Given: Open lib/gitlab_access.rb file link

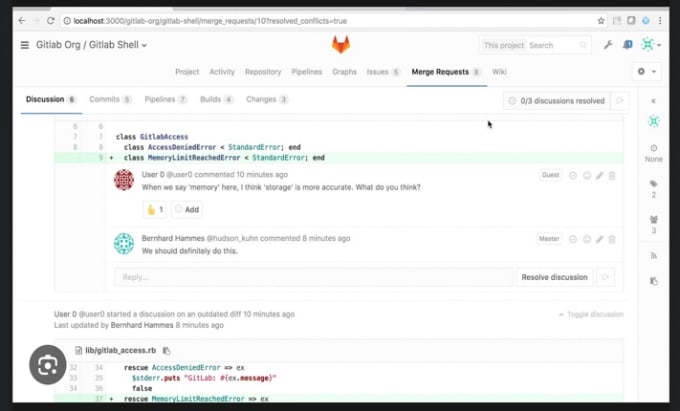Looking at the screenshot, I should click(x=121, y=350).
